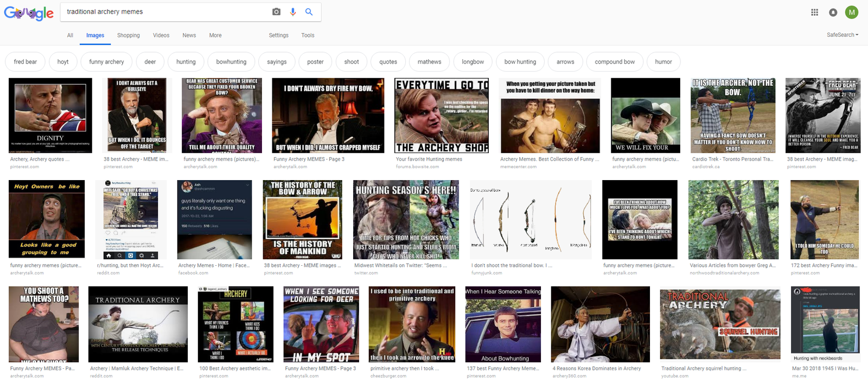Open the 'Traditional Archery squirrel hunting' thumbnail

coord(720,324)
